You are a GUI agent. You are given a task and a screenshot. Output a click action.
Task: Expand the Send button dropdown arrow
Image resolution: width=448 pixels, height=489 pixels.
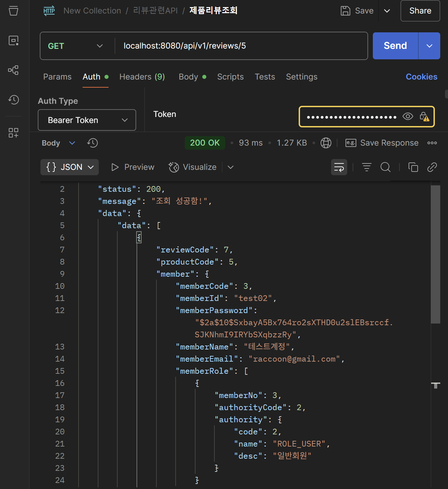point(429,46)
